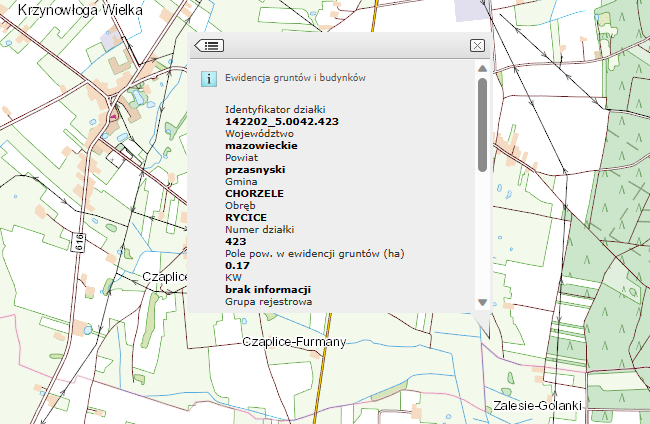Viewport: 650px width, 424px height.
Task: Click the 0.17 hectare area value
Action: tap(237, 266)
